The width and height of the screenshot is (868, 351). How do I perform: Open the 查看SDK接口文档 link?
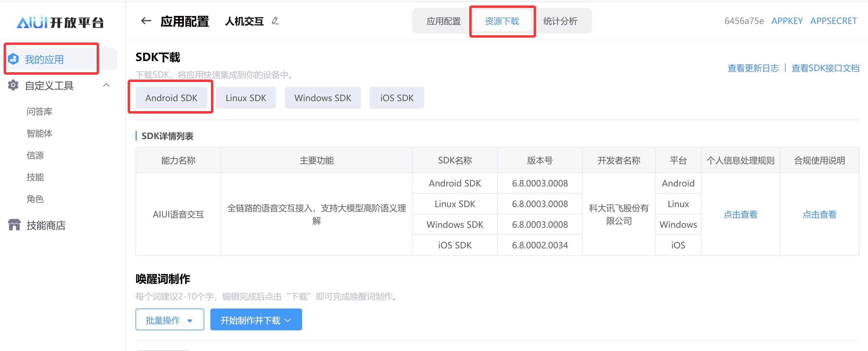tap(825, 68)
